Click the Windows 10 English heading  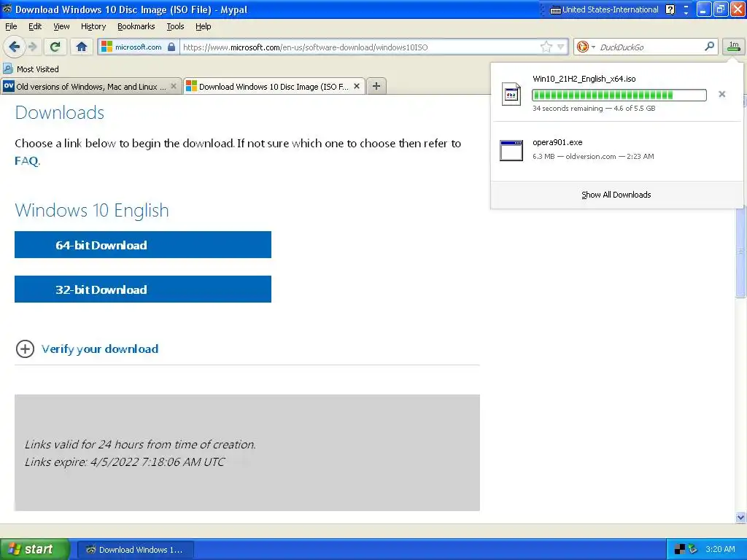tap(92, 211)
